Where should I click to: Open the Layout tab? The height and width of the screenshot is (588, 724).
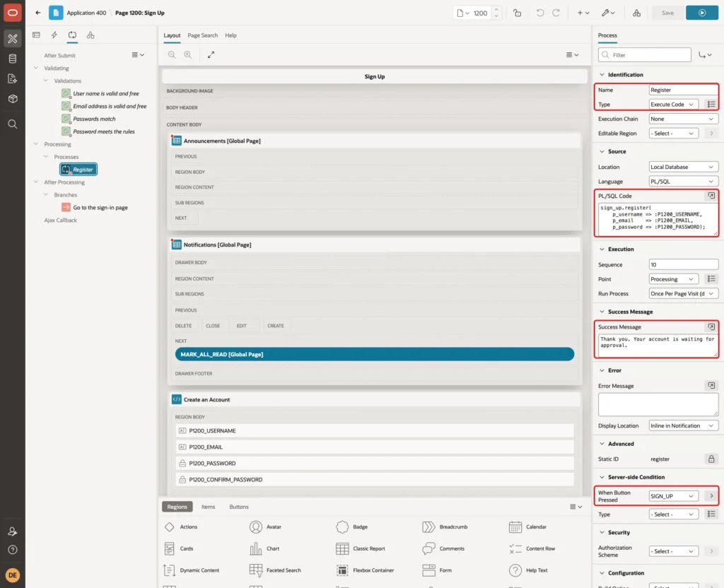point(172,35)
